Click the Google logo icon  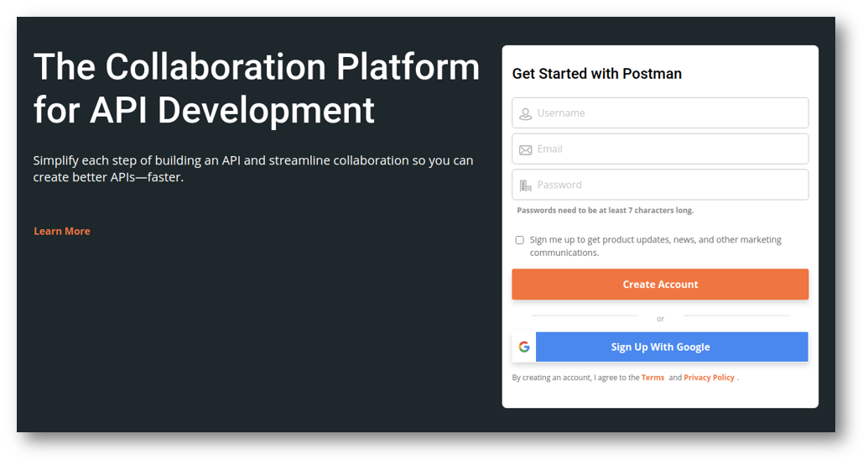tap(524, 347)
